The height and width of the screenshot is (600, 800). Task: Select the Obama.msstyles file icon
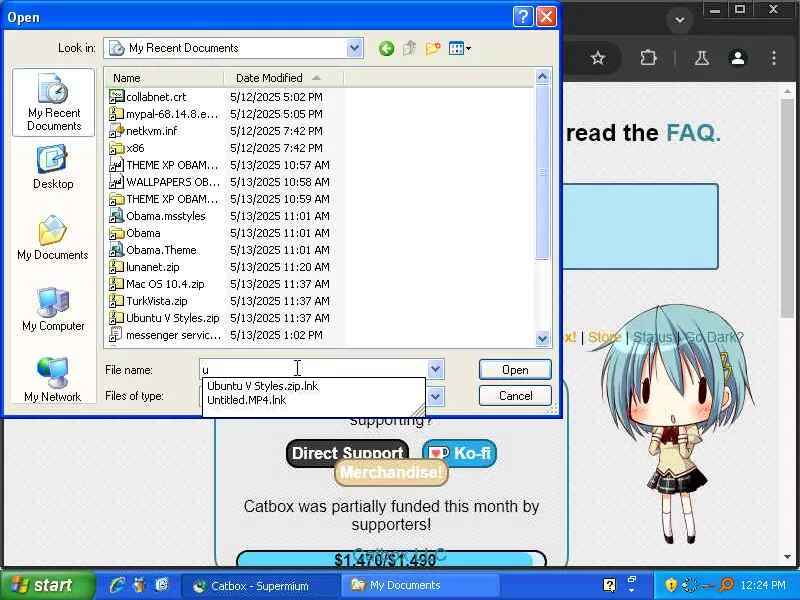click(116, 216)
